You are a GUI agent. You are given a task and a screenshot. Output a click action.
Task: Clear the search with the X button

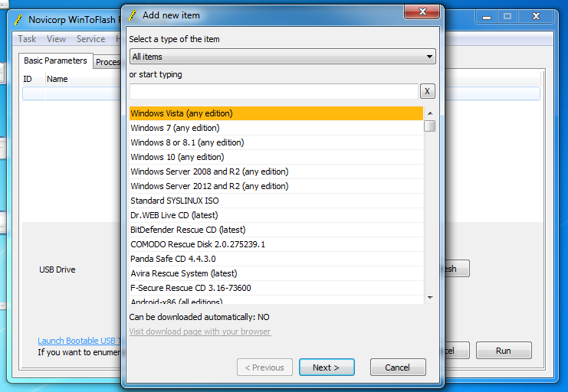(428, 91)
